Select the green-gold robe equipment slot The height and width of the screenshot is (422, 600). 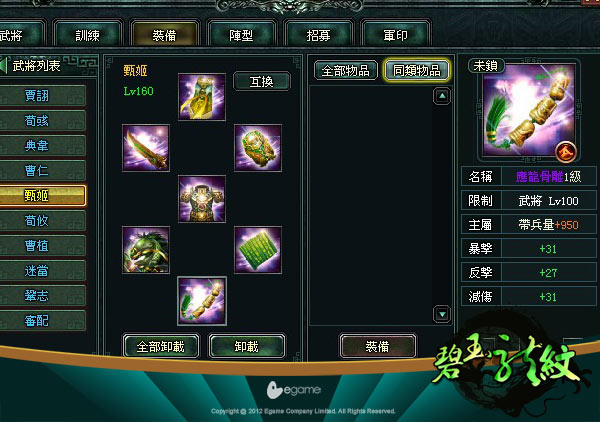(x=202, y=97)
